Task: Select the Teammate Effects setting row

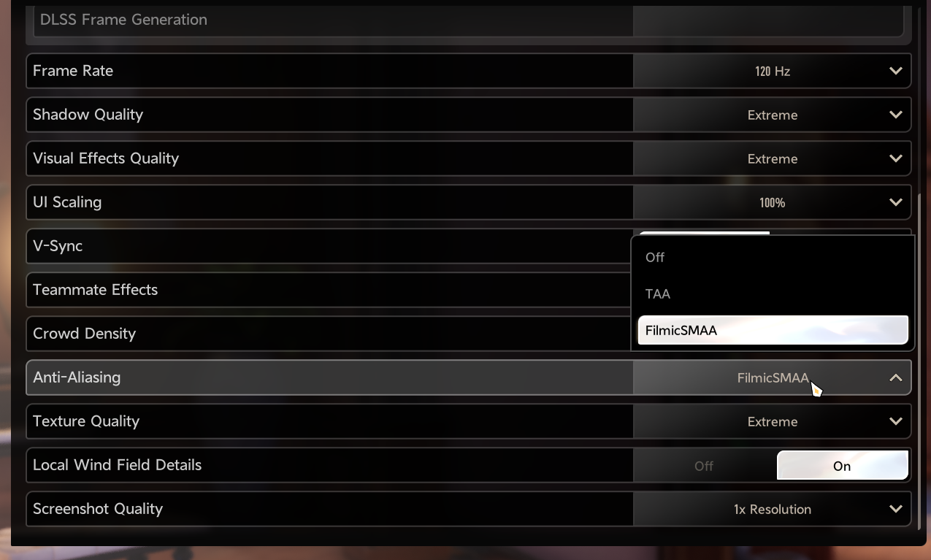Action: (329, 290)
